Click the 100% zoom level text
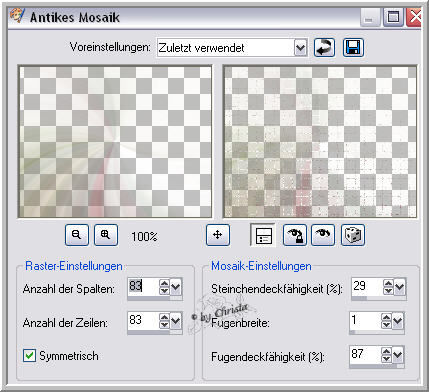 point(144,237)
